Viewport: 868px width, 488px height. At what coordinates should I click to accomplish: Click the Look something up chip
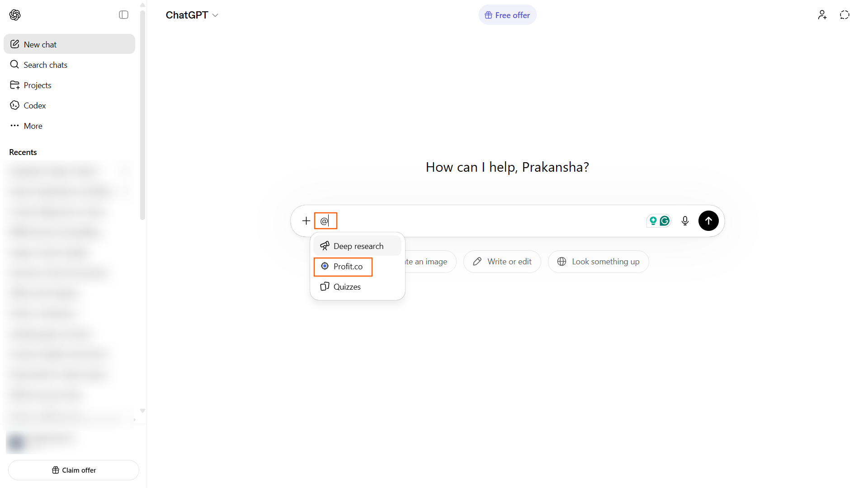coord(598,261)
